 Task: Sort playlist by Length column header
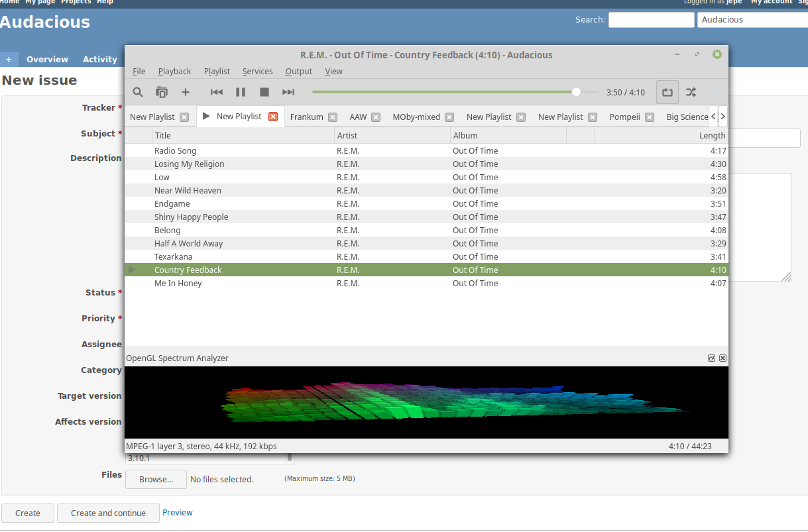(x=661, y=135)
